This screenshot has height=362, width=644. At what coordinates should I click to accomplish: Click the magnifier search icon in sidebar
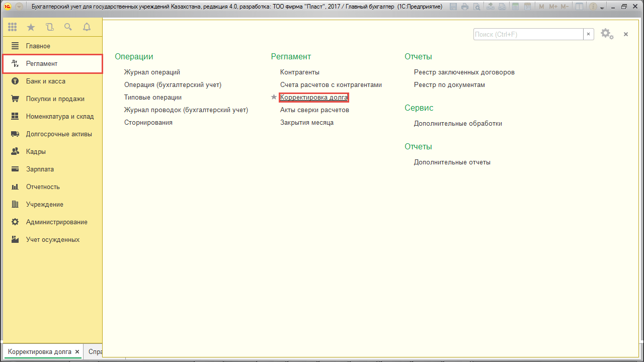tap(68, 27)
